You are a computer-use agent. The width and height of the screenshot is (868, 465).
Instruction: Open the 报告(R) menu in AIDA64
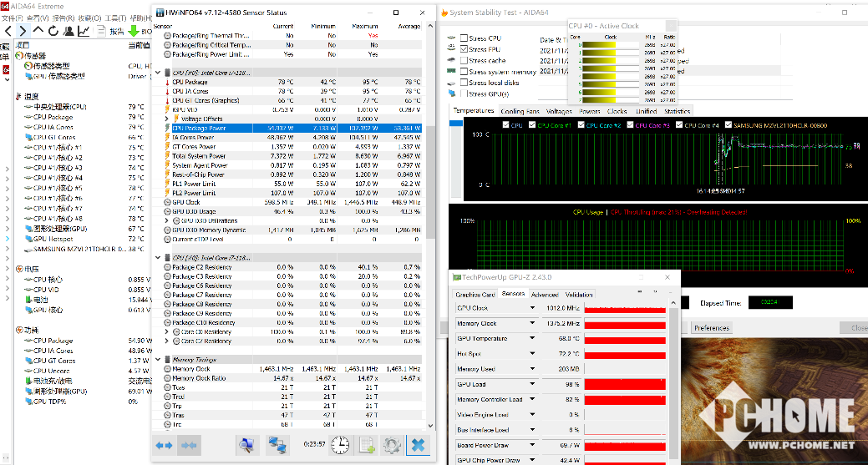coord(63,18)
